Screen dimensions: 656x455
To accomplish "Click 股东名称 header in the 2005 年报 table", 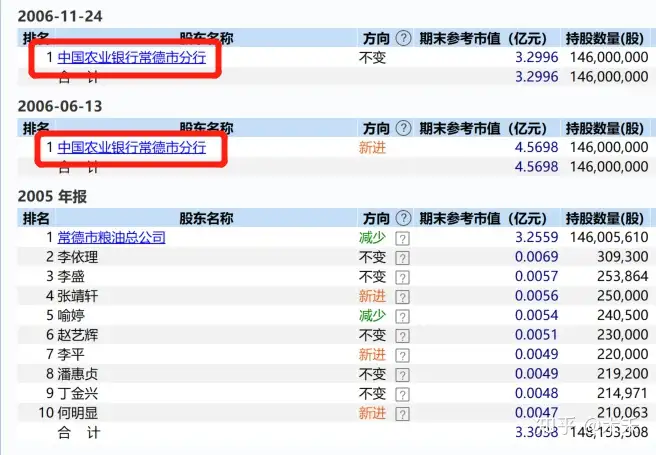I will pos(206,218).
